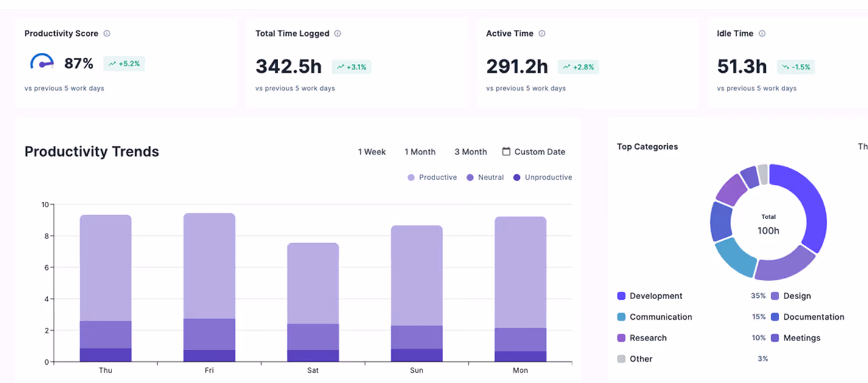This screenshot has height=383, width=868.
Task: Click the Total 100h donut center
Action: point(768,225)
